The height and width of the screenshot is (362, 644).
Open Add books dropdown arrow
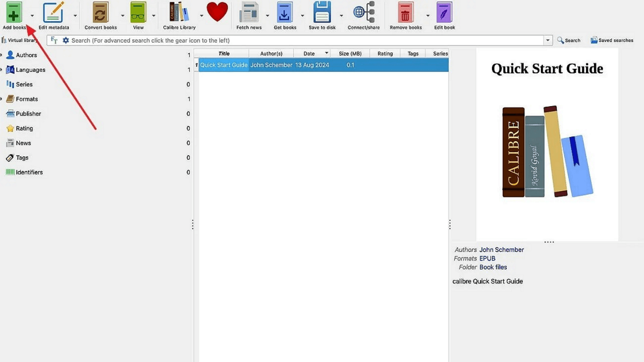click(x=32, y=16)
